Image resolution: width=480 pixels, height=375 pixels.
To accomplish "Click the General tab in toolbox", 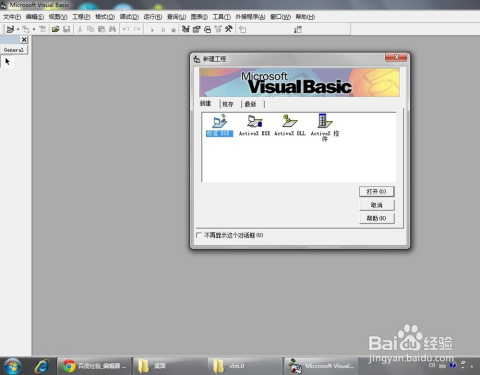I will [x=14, y=50].
